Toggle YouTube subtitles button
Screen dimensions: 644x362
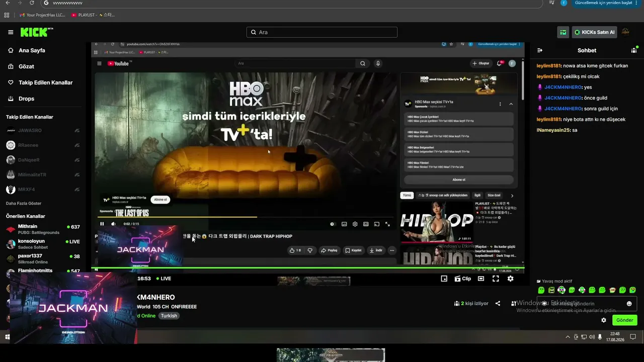tap(344, 224)
